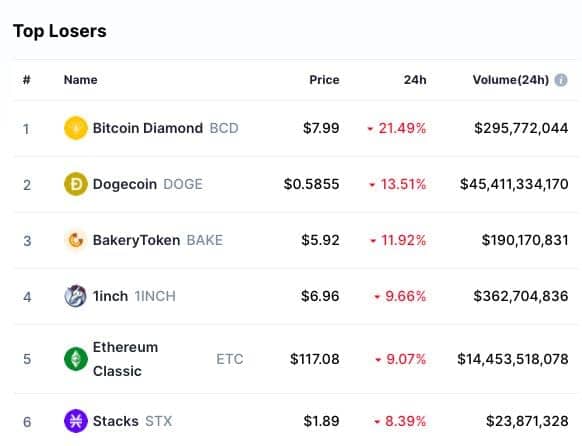Open the Ethereum Classic name link
Viewport: 582px width, 446px height.
(x=125, y=359)
